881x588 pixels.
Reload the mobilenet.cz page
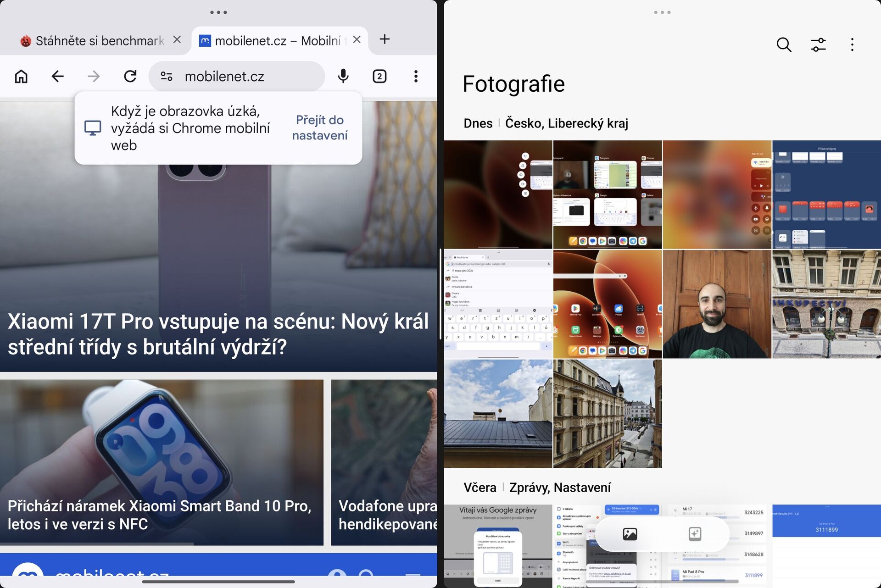[130, 76]
